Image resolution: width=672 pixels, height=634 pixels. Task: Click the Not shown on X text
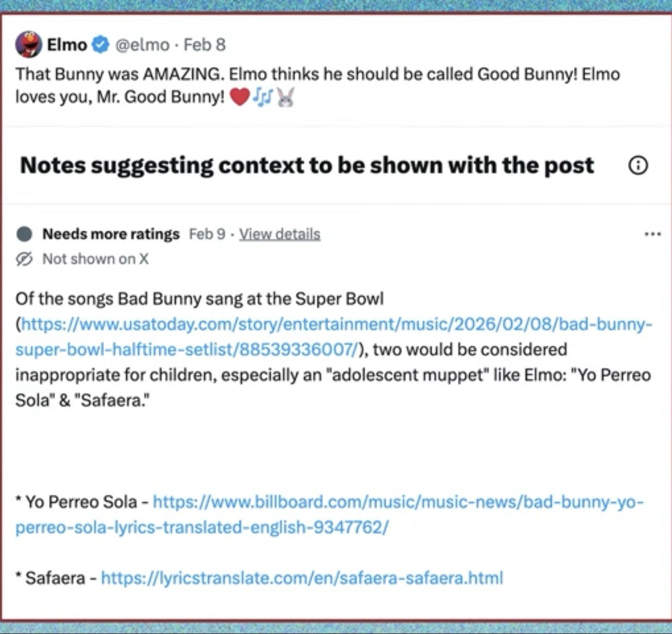pos(95,259)
